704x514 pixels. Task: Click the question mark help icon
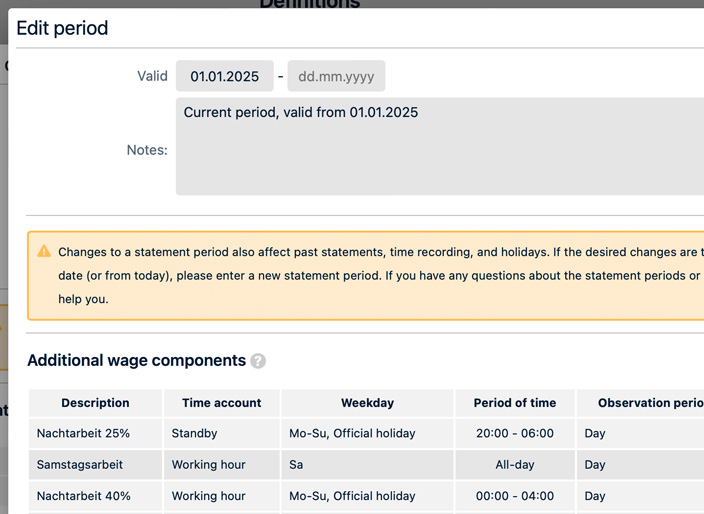click(258, 361)
